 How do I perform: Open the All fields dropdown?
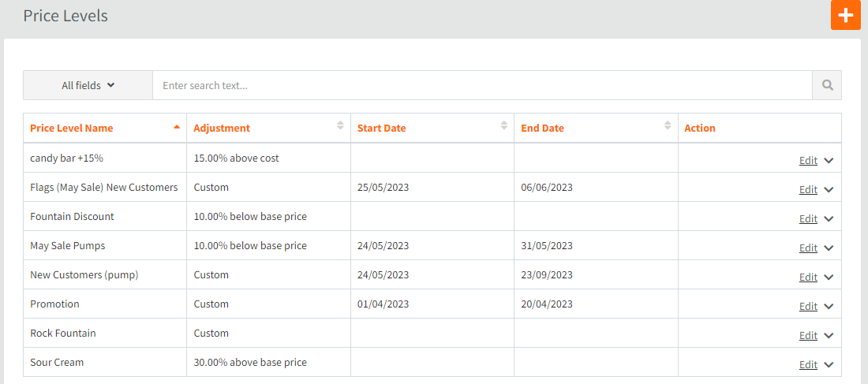(88, 85)
